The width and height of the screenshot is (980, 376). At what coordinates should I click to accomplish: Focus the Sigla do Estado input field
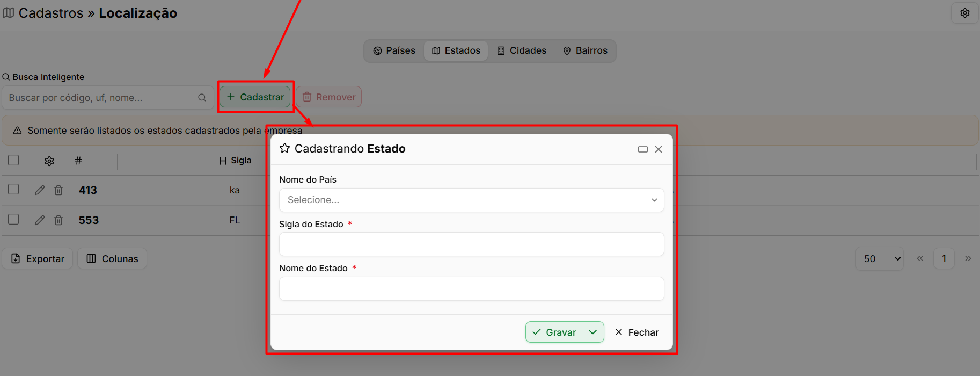coord(471,244)
